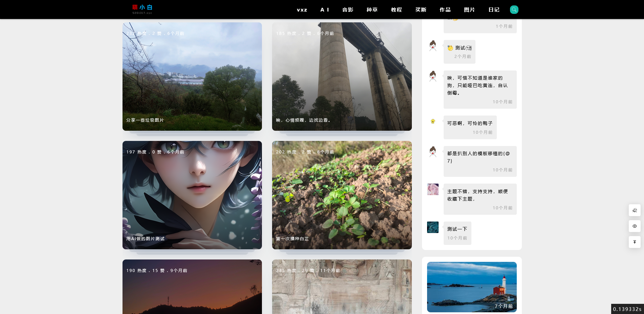Open the comment about 哑巴吃黄连
The width and height of the screenshot is (644, 314).
click(x=480, y=89)
